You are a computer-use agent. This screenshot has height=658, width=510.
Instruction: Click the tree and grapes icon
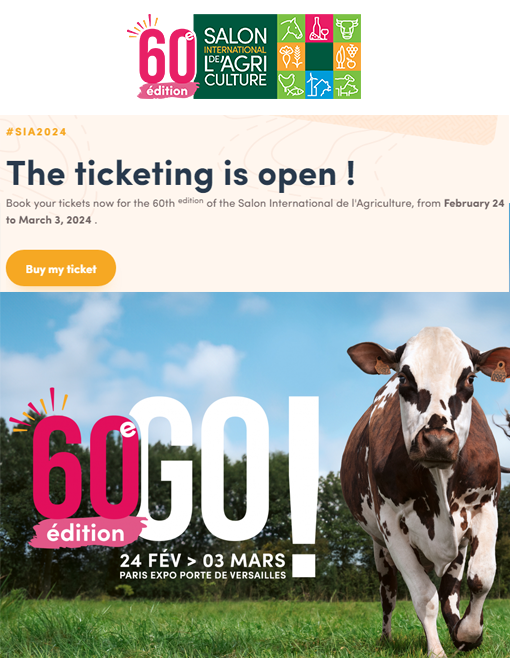tap(347, 56)
